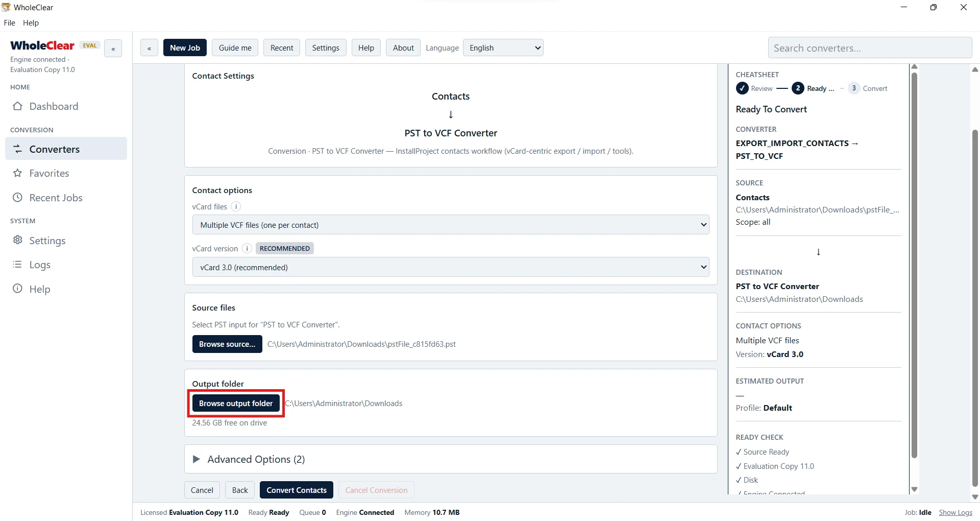
Task: Click the About button
Action: [403, 48]
